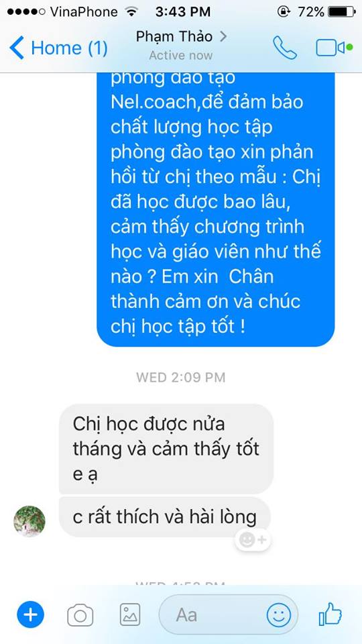This screenshot has width=362, height=644.
Task: Open the emoji smiley picker in message field
Action: tap(279, 615)
